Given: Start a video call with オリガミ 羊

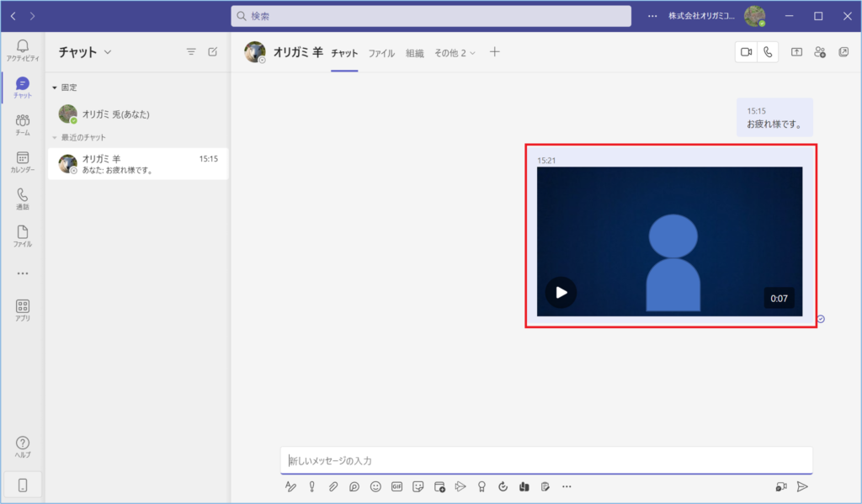Looking at the screenshot, I should coord(746,52).
